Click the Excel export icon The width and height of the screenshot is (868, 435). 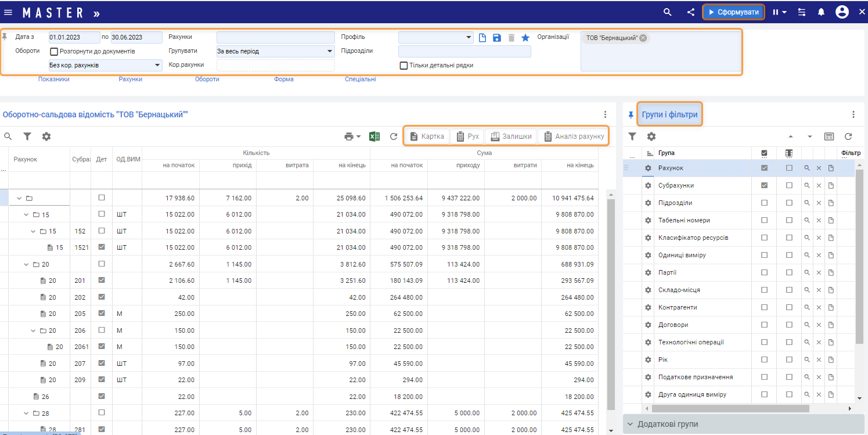374,136
